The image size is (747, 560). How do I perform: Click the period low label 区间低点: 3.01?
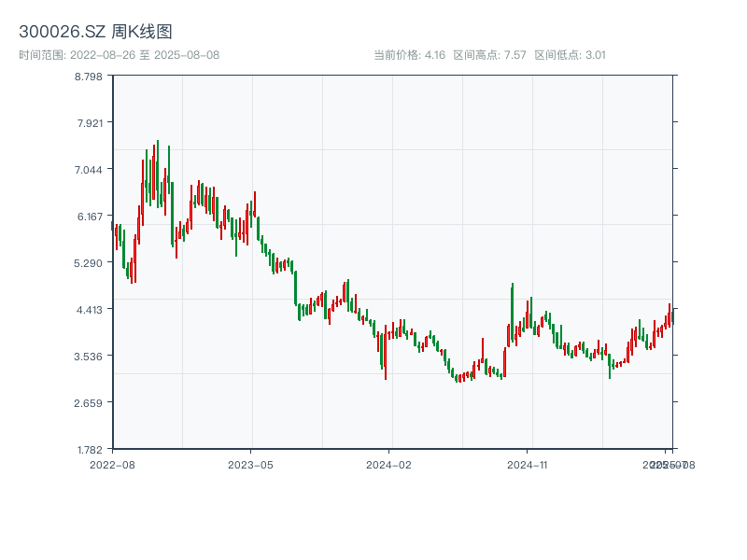click(570, 55)
